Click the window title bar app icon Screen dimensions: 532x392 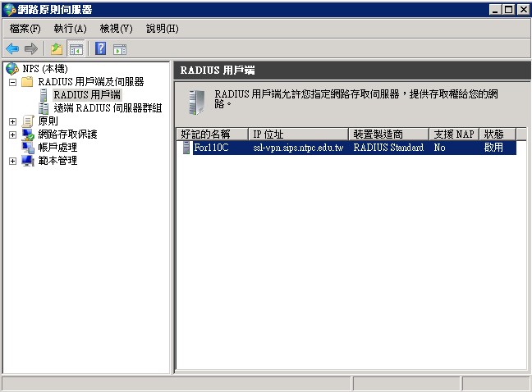point(10,10)
